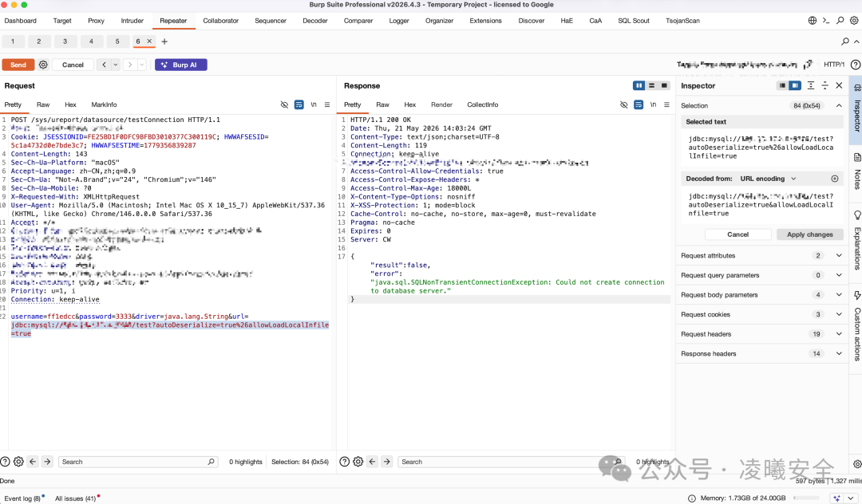The height and width of the screenshot is (504, 862).
Task: Apply changes in Inspector
Action: 810,234
